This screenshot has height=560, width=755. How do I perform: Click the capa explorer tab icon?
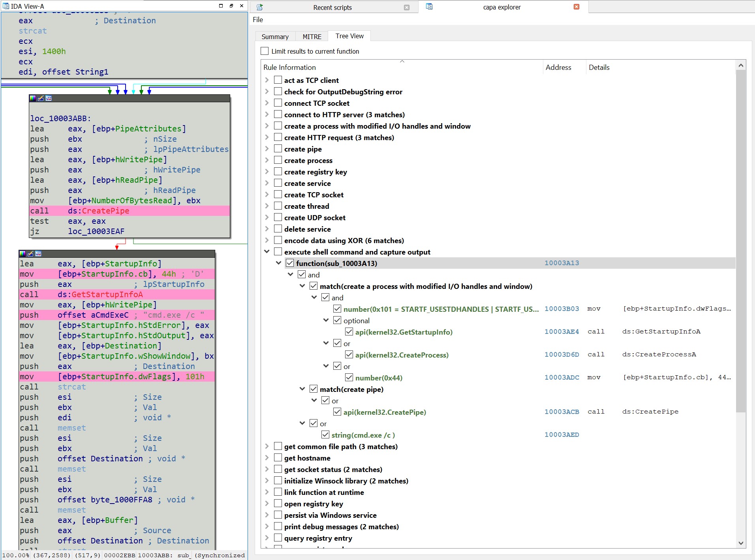[x=429, y=7]
